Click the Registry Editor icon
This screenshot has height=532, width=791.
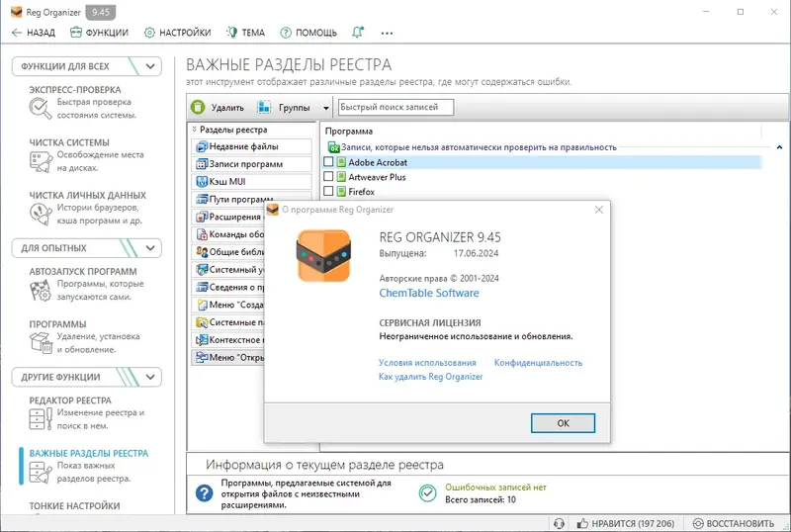click(40, 419)
